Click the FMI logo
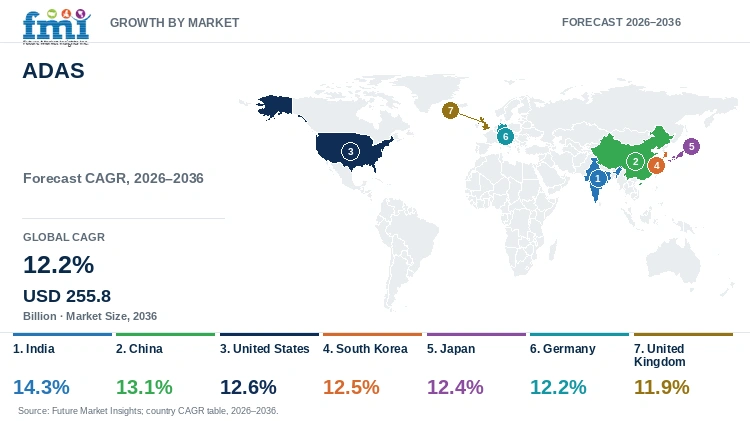This screenshot has width=750, height=421. point(56,27)
